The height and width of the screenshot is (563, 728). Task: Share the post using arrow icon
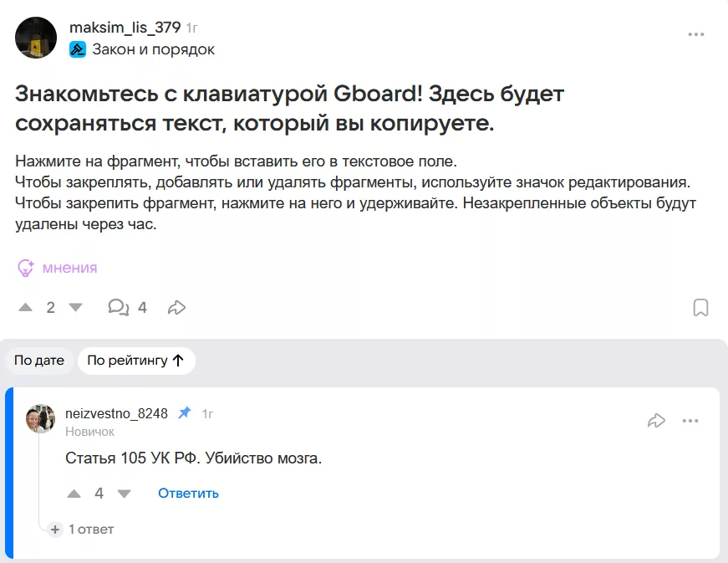[x=176, y=308]
